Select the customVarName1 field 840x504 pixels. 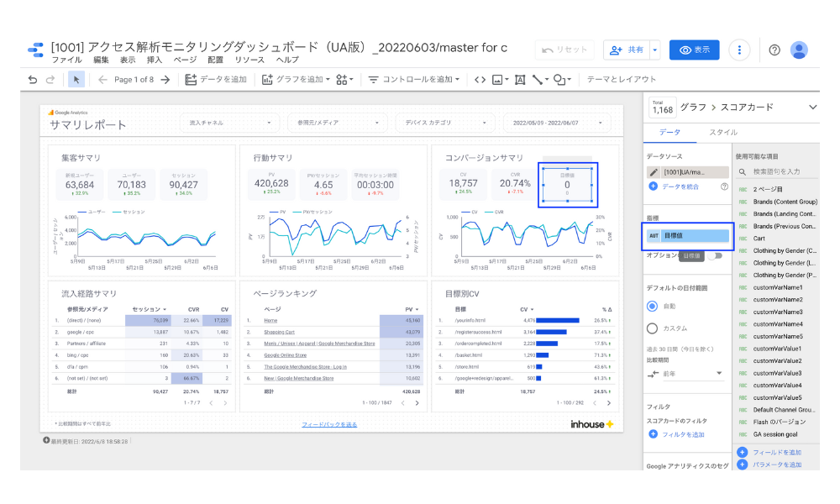(776, 287)
